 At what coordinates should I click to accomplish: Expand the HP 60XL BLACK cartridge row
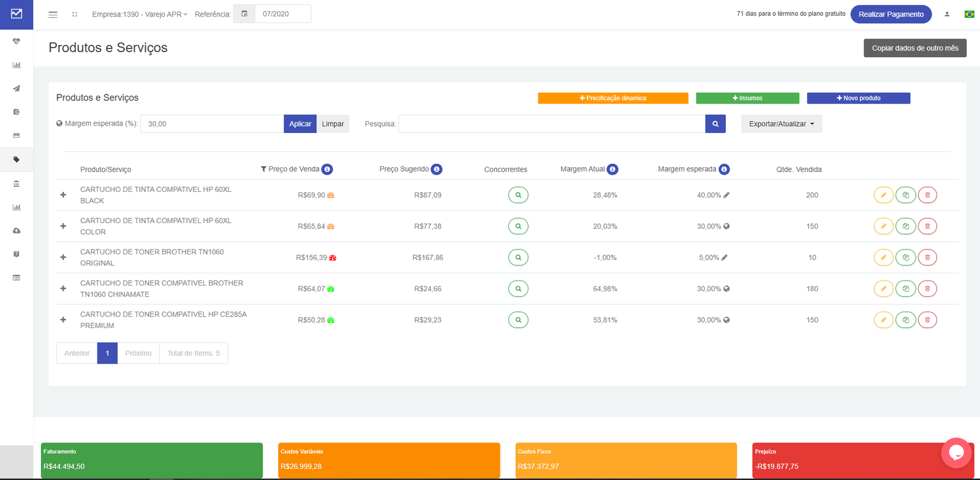63,195
